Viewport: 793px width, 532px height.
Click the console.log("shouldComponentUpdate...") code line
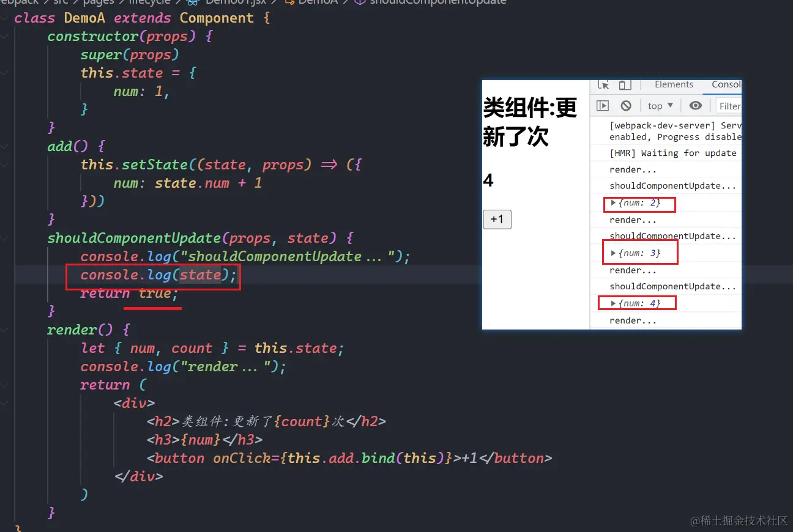coord(245,256)
